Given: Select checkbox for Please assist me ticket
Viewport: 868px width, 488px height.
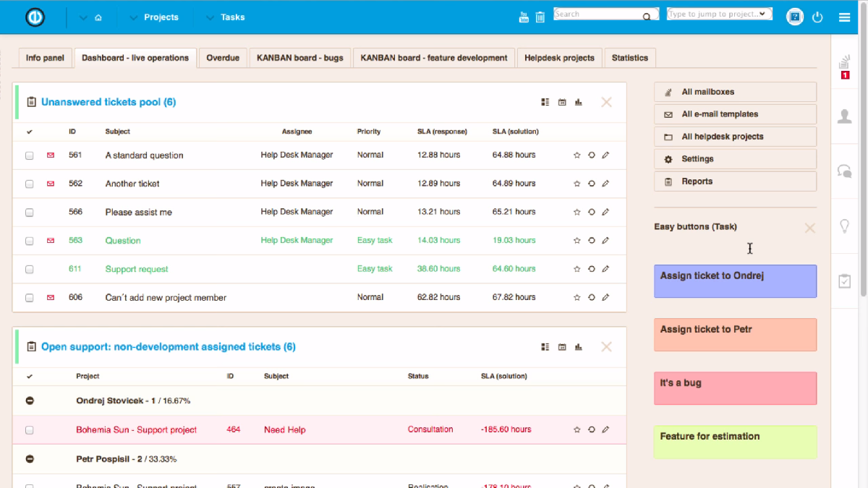Looking at the screenshot, I should click(30, 213).
